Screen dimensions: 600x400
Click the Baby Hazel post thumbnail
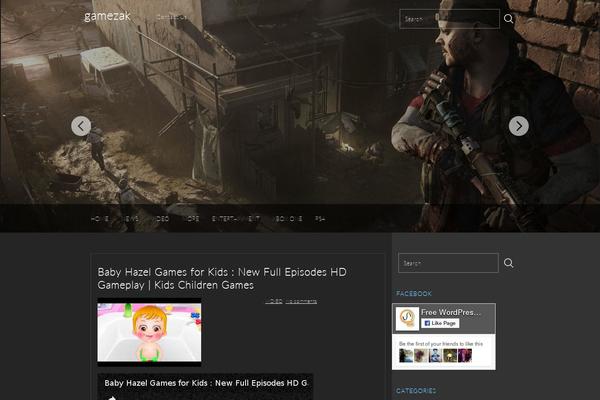click(149, 334)
